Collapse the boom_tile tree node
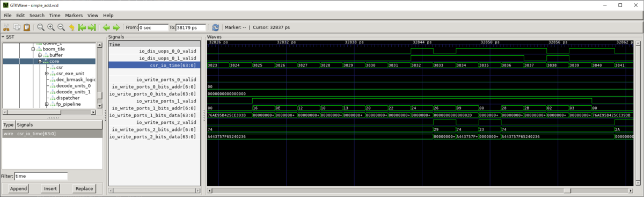 click(33, 49)
